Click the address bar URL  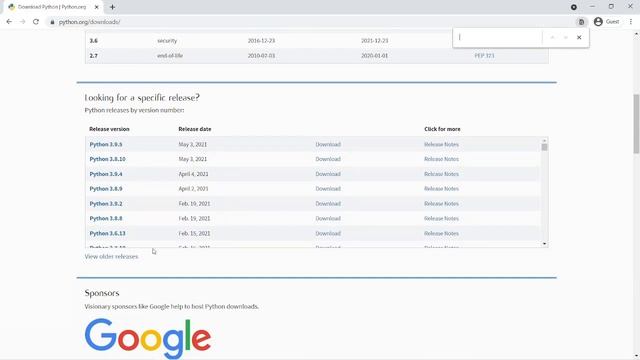89,22
